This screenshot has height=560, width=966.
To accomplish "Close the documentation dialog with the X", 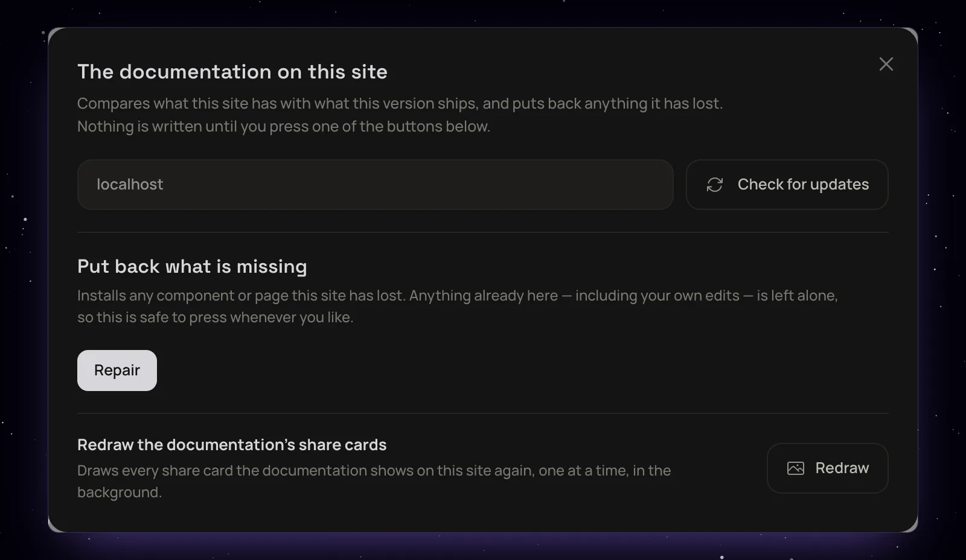I will (886, 64).
